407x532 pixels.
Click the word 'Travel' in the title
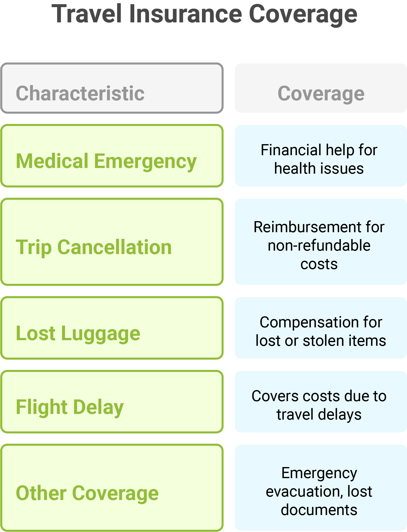coord(87,14)
